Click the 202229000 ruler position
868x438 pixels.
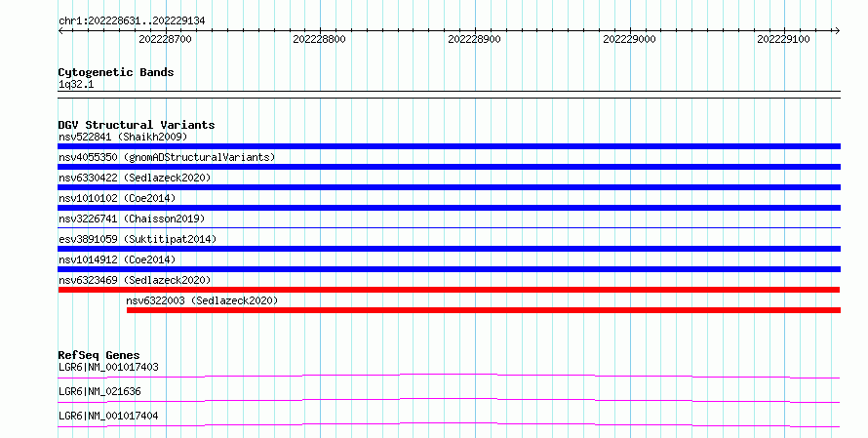pos(629,39)
